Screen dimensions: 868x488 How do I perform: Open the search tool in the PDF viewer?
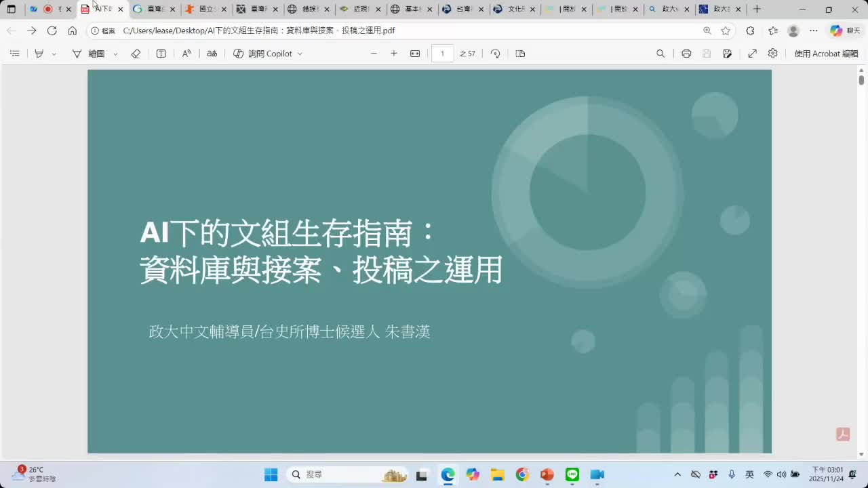pyautogui.click(x=660, y=53)
